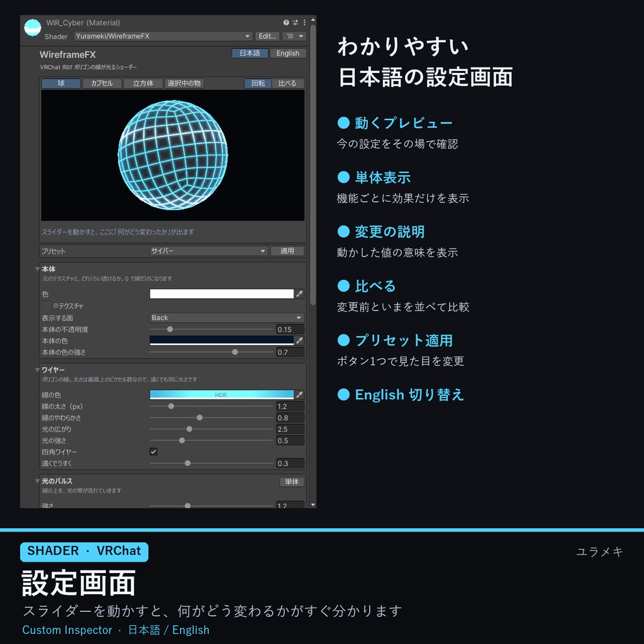
Task: Click the English 切り替え feature heading
Action: click(409, 395)
